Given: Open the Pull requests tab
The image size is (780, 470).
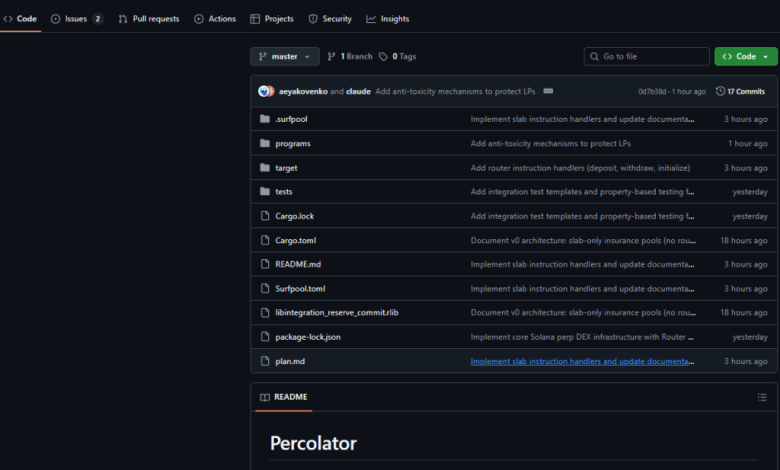Looking at the screenshot, I should (149, 19).
